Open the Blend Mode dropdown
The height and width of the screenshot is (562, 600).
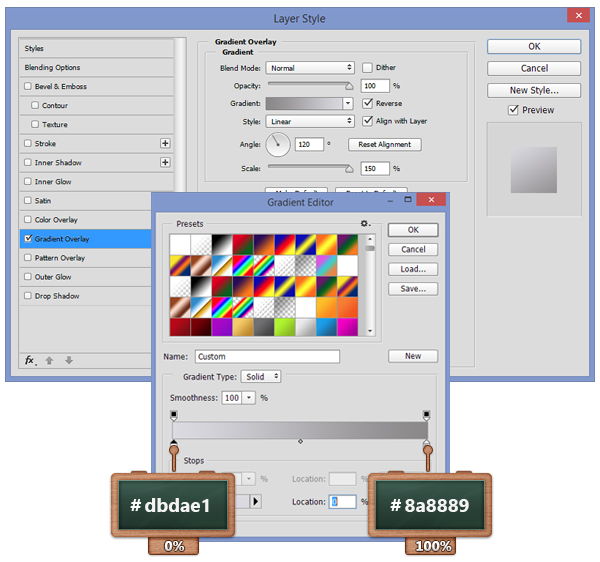pyautogui.click(x=310, y=68)
